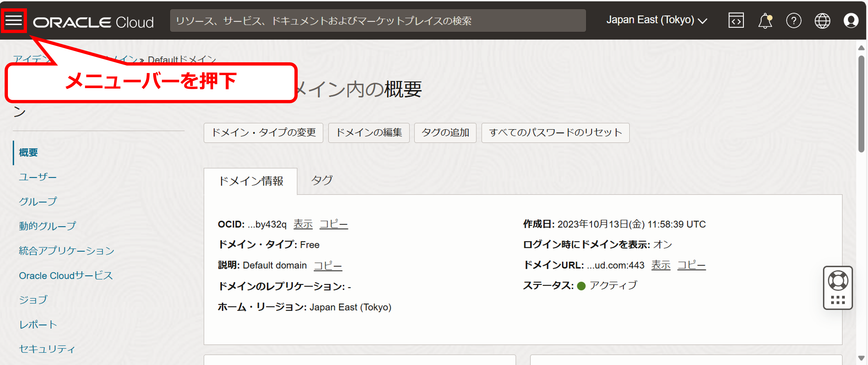Open the user profile avatar menu
Image resolution: width=868 pixels, height=365 pixels.
coord(851,21)
